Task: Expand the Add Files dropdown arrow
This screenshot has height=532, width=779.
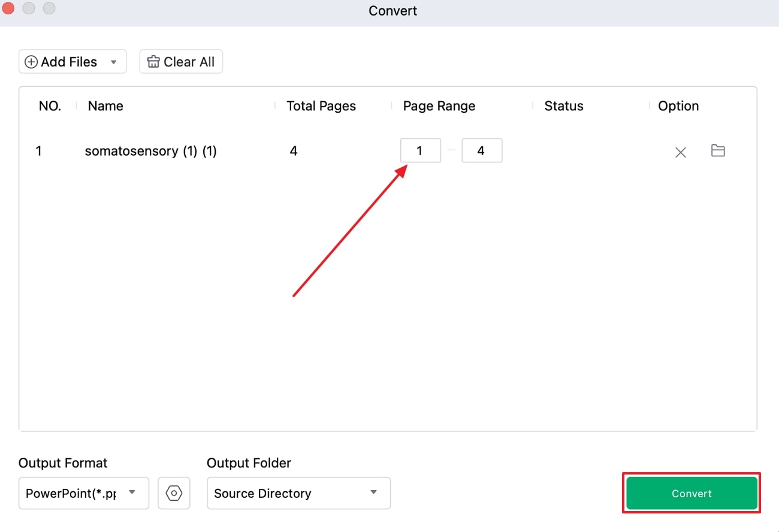Action: coord(114,62)
